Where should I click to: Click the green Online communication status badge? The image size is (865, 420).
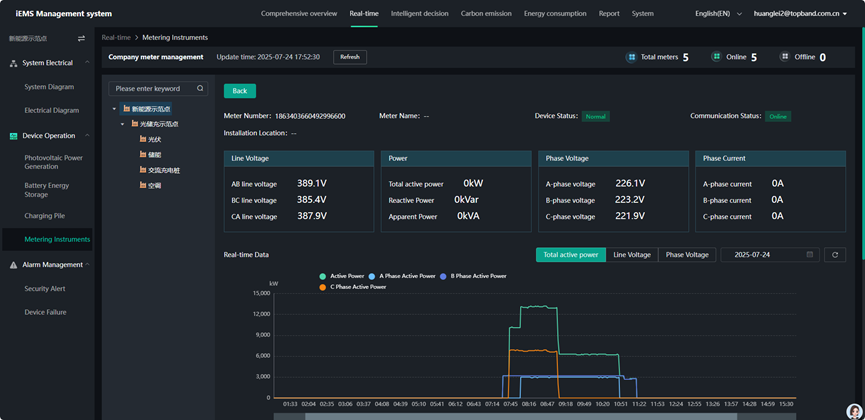click(x=778, y=116)
